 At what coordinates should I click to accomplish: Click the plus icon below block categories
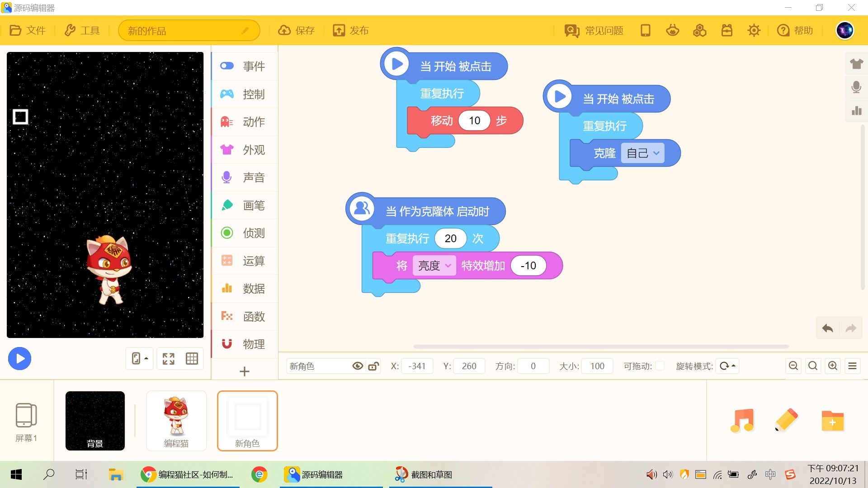[x=245, y=371]
